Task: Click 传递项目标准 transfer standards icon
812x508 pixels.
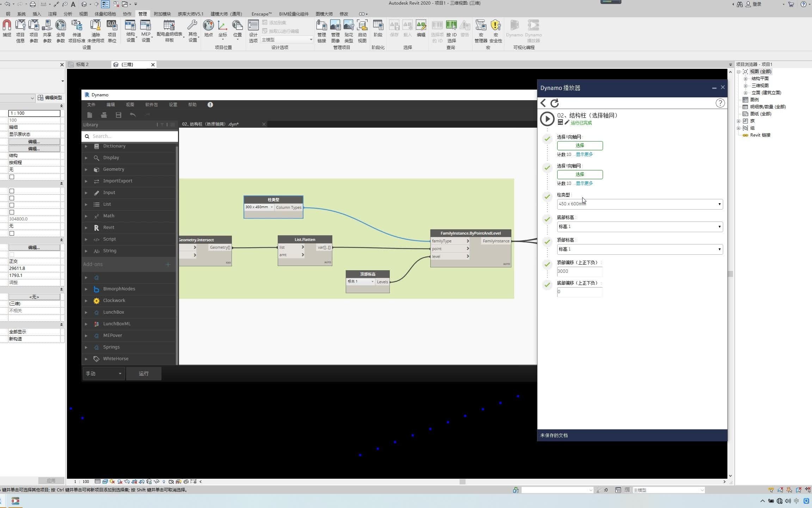Action: (x=76, y=25)
